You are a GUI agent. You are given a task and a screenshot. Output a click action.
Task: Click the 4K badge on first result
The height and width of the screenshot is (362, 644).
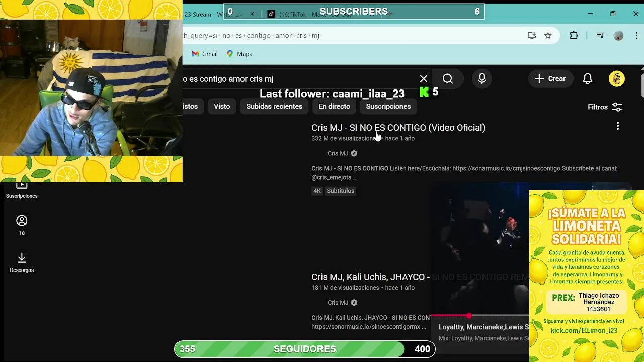tap(317, 191)
